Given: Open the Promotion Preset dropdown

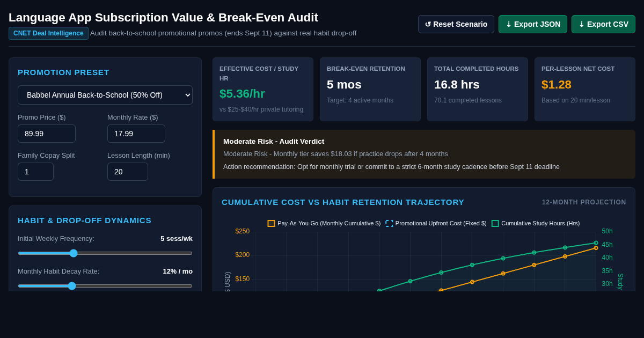Looking at the screenshot, I should click(x=105, y=95).
